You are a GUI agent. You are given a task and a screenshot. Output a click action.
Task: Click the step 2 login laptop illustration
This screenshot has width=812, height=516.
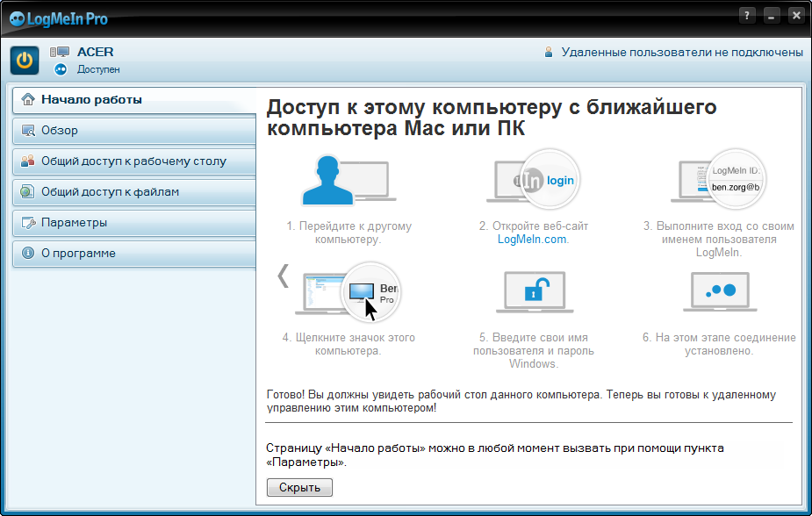click(533, 179)
